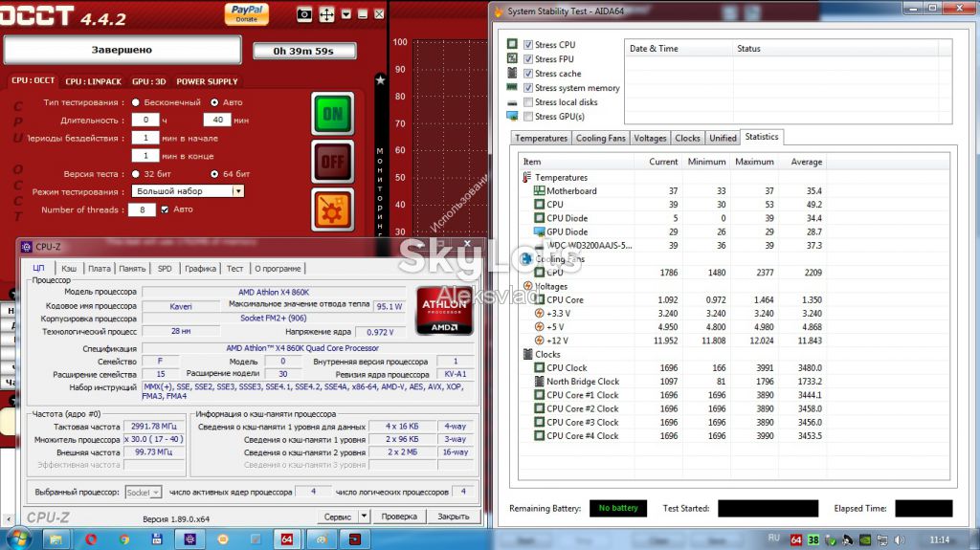The height and width of the screenshot is (550, 980).
Task: Choose the 32 бит test version
Action: [136, 174]
